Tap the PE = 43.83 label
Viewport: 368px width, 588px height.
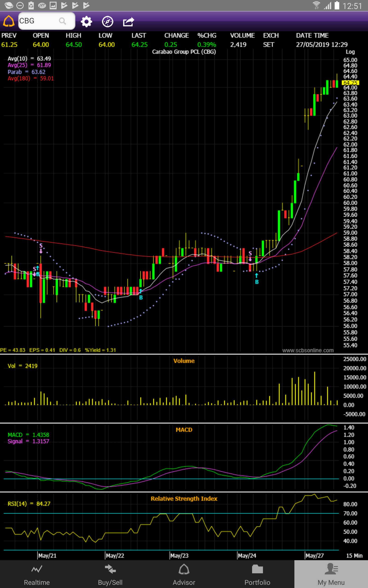pyautogui.click(x=13, y=350)
